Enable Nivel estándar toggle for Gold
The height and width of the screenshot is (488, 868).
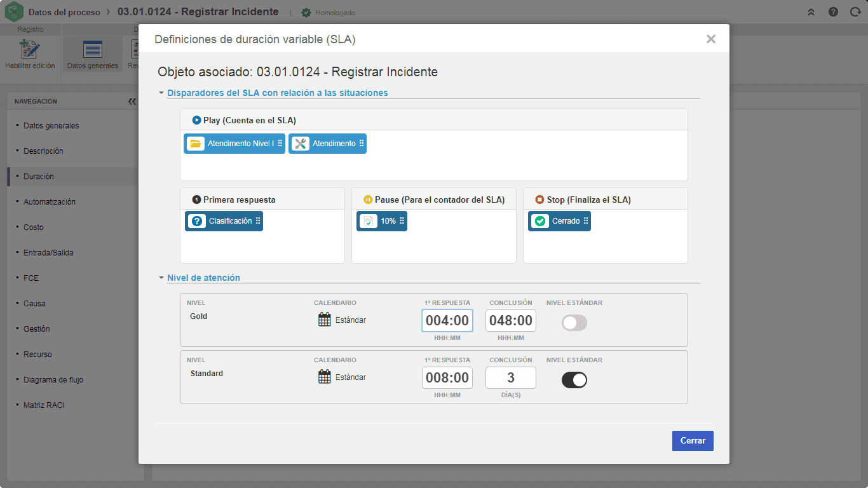pos(574,323)
